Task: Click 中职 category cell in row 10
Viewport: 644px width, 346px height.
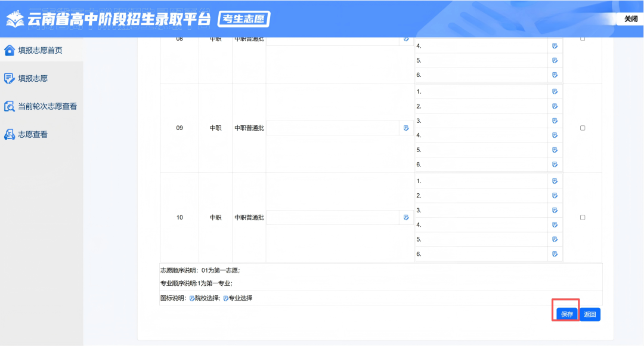Action: tap(216, 217)
